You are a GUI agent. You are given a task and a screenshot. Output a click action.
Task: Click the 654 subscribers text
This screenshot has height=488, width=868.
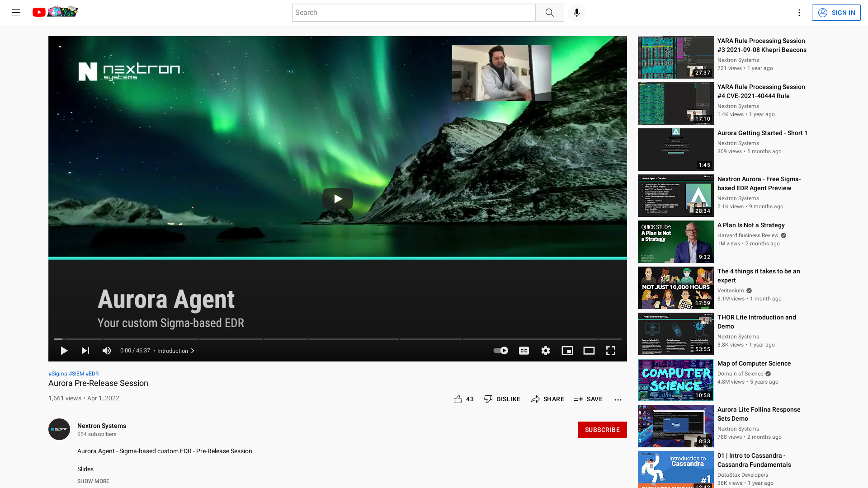[97, 434]
